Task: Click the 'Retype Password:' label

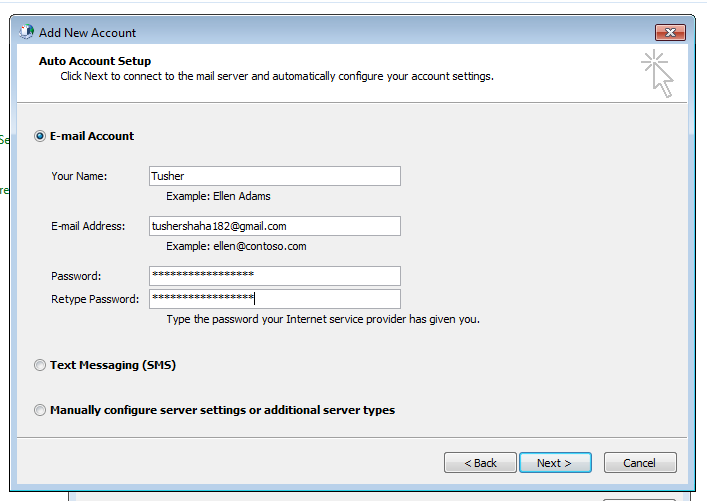Action: pyautogui.click(x=95, y=299)
